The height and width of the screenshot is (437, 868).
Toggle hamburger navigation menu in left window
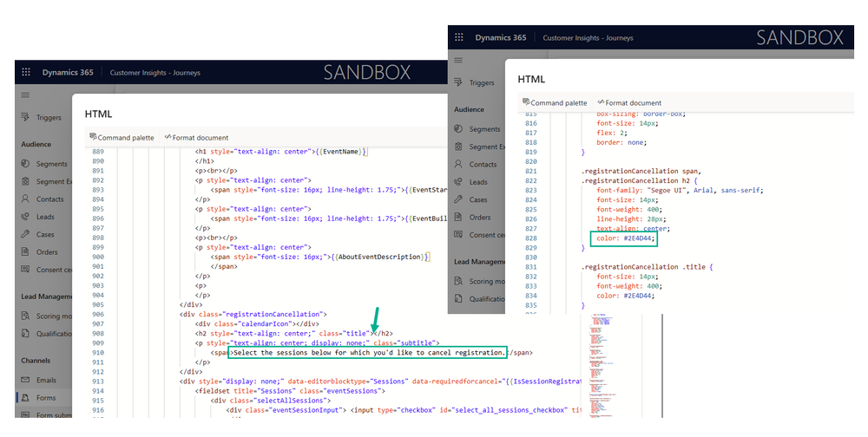(x=25, y=95)
